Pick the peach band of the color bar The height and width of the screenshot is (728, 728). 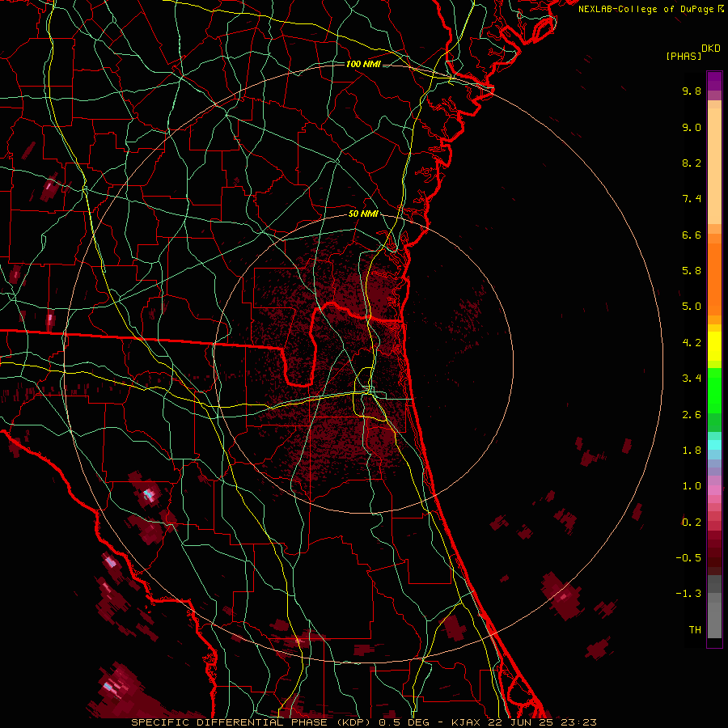click(x=714, y=165)
